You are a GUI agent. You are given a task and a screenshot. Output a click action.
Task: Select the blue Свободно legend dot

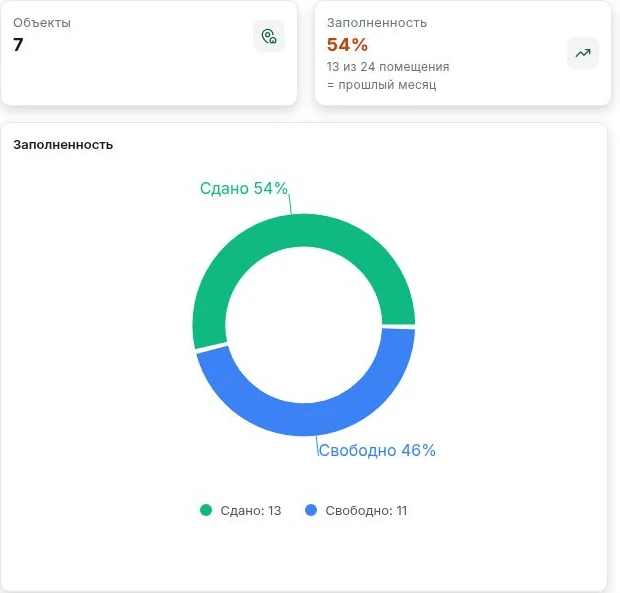coord(311,510)
